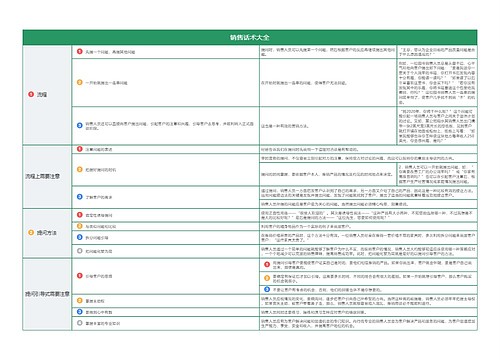Select the orange priority-2 icon in the 流程 section

[80, 82]
